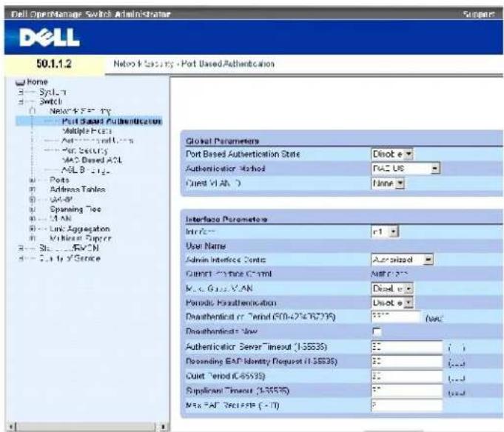Viewport: 504px width, 432px height.
Task: Expand the System tree node
Action: [x=21, y=92]
